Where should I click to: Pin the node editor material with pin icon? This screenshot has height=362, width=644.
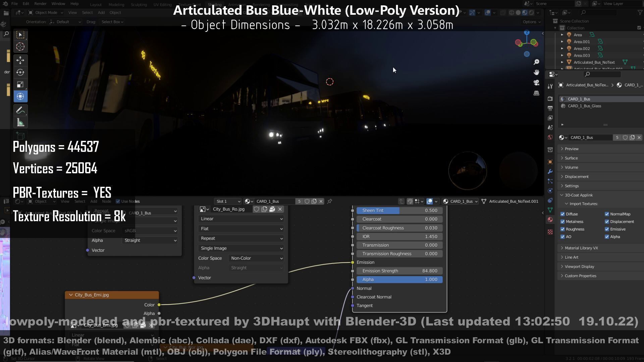[x=330, y=201]
